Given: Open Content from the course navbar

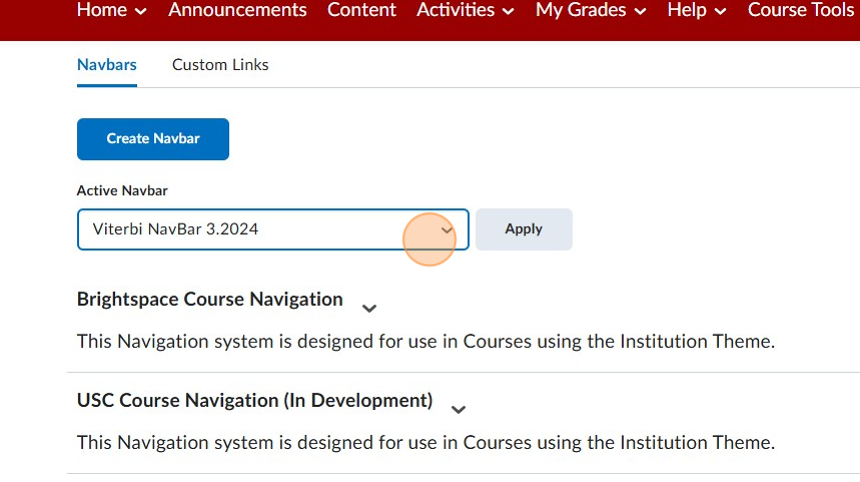Looking at the screenshot, I should pos(362,11).
